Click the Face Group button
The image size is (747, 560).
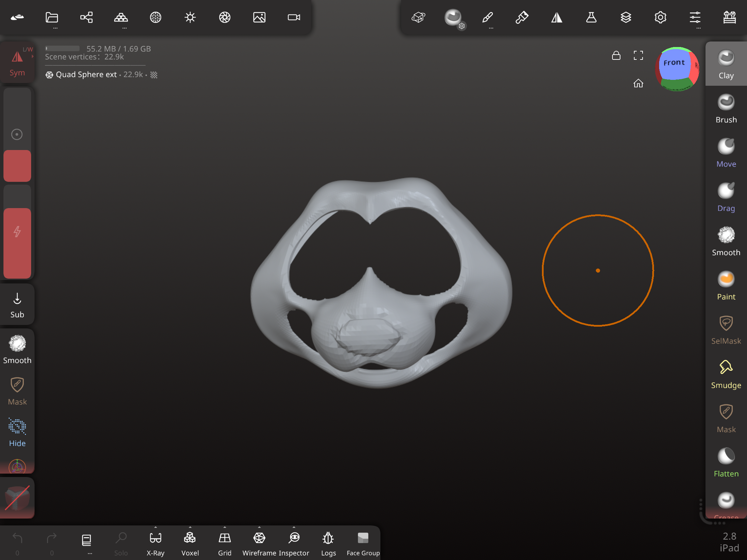[363, 543]
